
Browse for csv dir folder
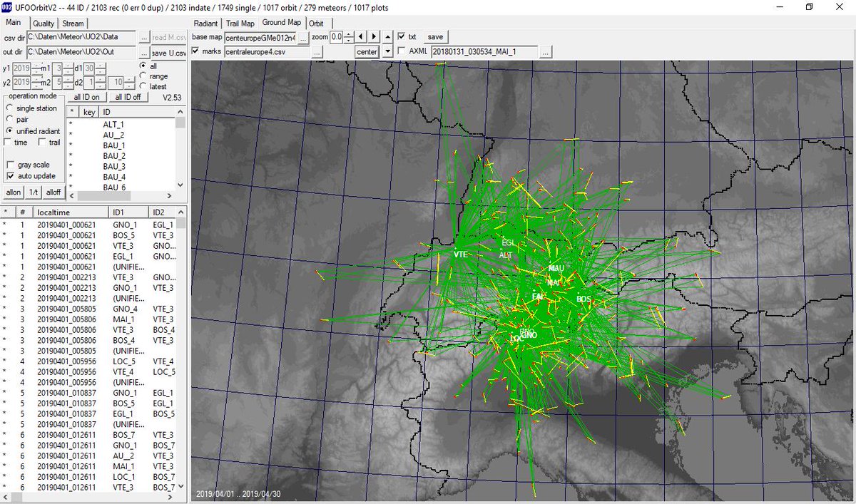pos(143,38)
